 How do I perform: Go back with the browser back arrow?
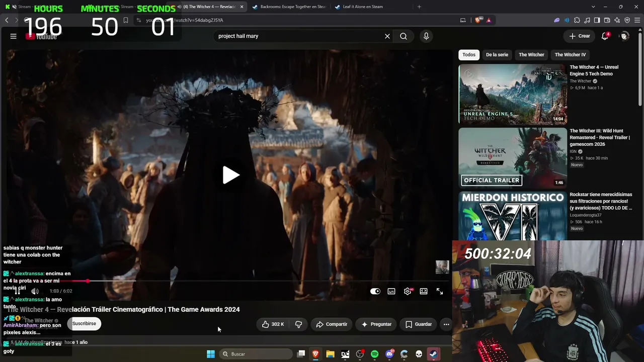point(7,20)
